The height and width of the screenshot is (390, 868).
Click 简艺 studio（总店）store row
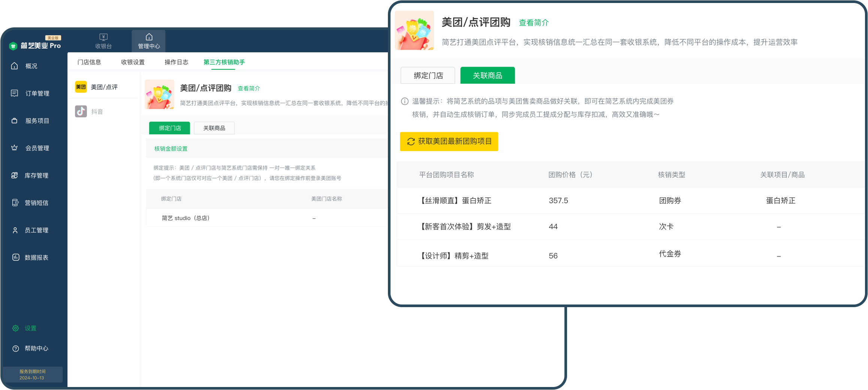(x=267, y=218)
